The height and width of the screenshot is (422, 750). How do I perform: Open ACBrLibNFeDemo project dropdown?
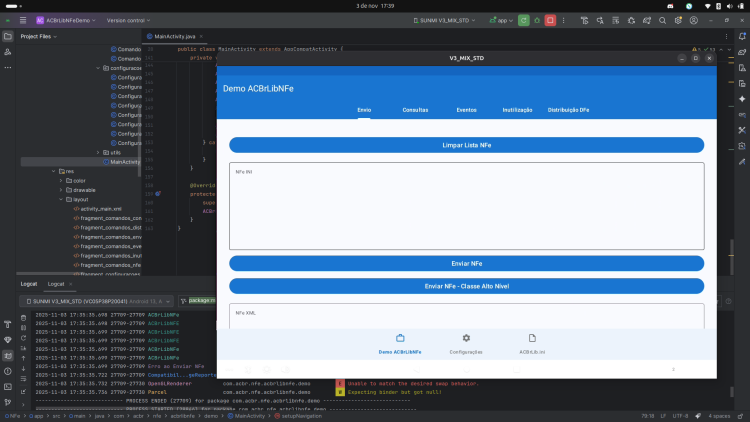(x=66, y=21)
